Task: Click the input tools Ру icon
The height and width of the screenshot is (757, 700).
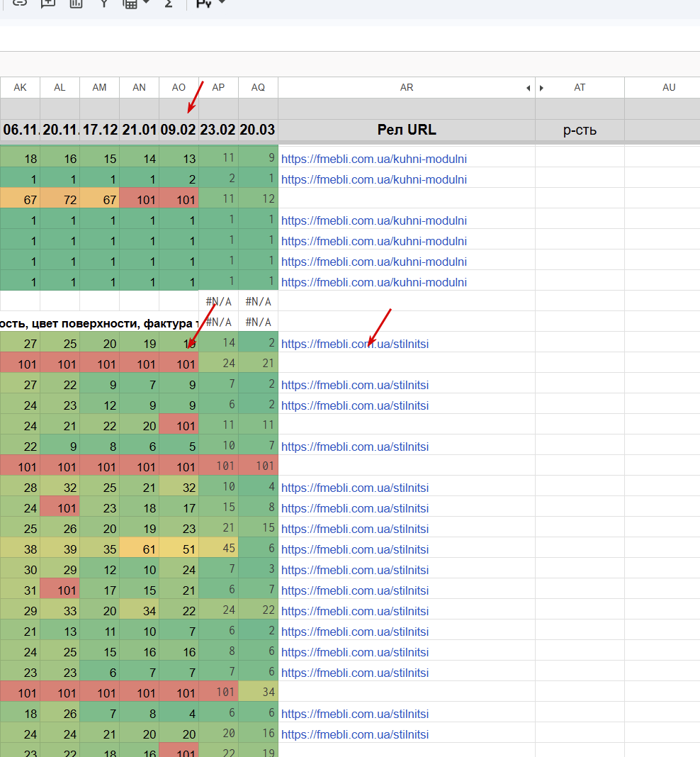Action: tap(203, 3)
